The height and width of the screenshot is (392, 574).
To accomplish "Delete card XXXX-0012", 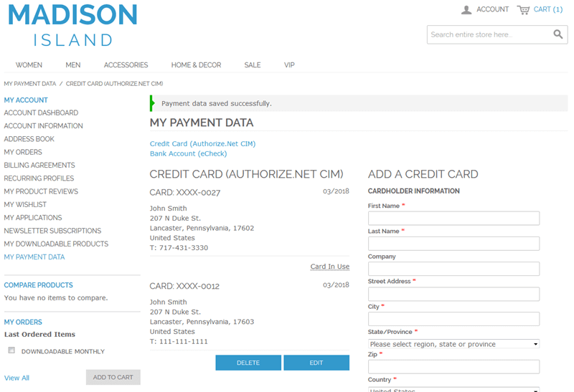I will tap(248, 363).
